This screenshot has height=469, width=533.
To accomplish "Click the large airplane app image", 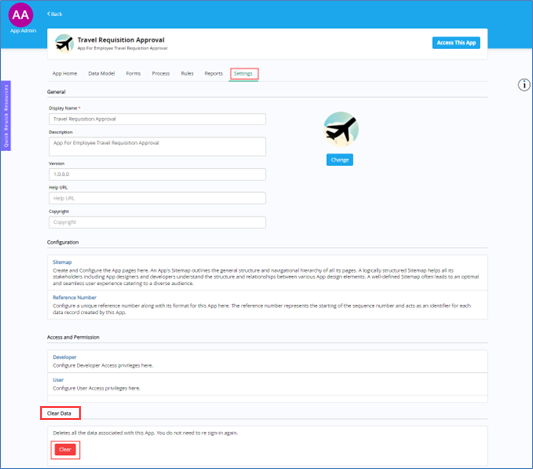I will click(x=341, y=129).
